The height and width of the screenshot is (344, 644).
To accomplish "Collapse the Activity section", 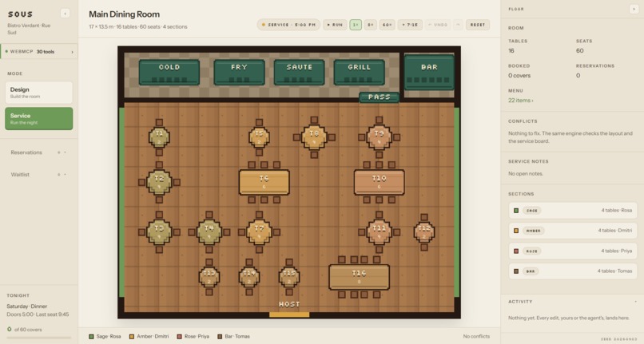I will coord(635,302).
